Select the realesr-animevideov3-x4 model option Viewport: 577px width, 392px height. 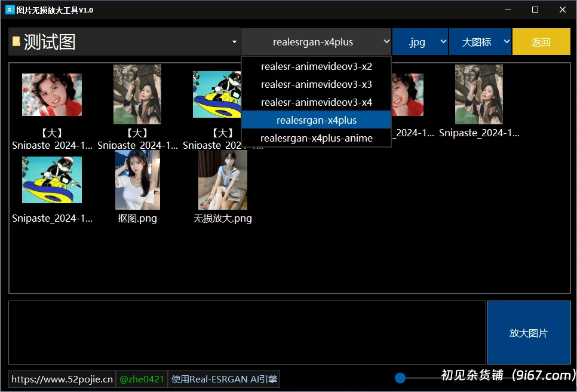[x=316, y=102]
